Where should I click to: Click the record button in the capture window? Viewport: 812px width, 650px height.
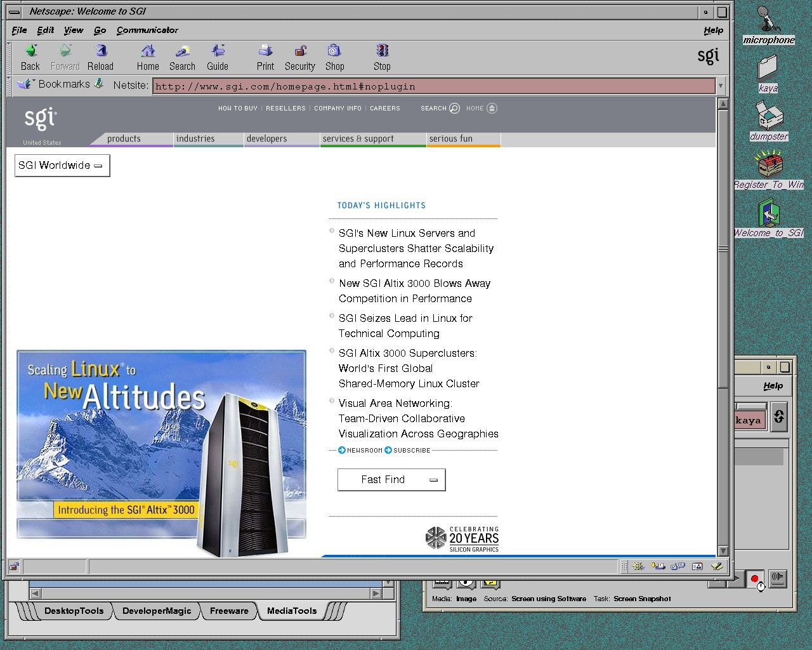754,578
